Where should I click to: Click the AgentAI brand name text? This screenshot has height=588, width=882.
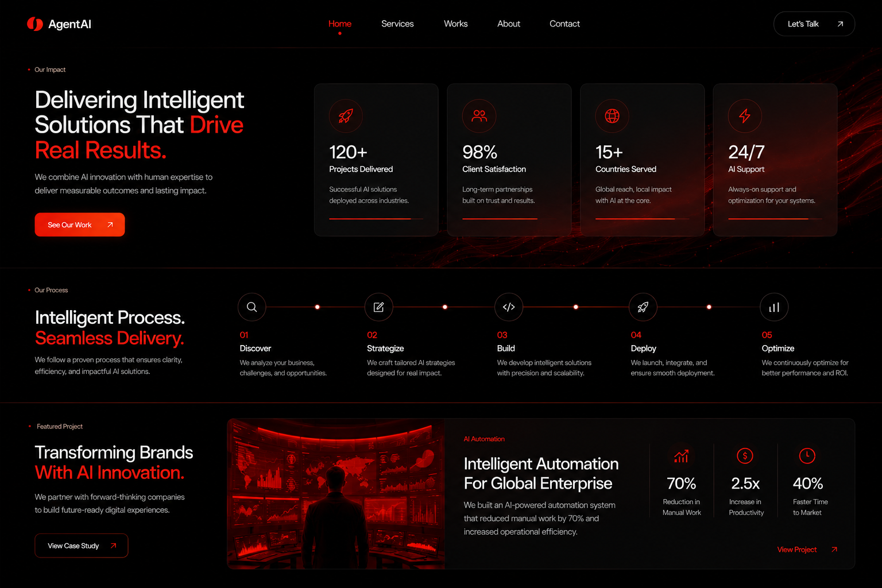(69, 24)
